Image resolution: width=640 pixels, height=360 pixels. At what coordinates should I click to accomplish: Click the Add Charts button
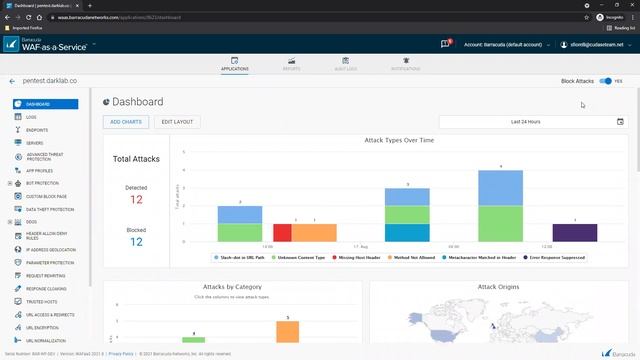pos(126,122)
